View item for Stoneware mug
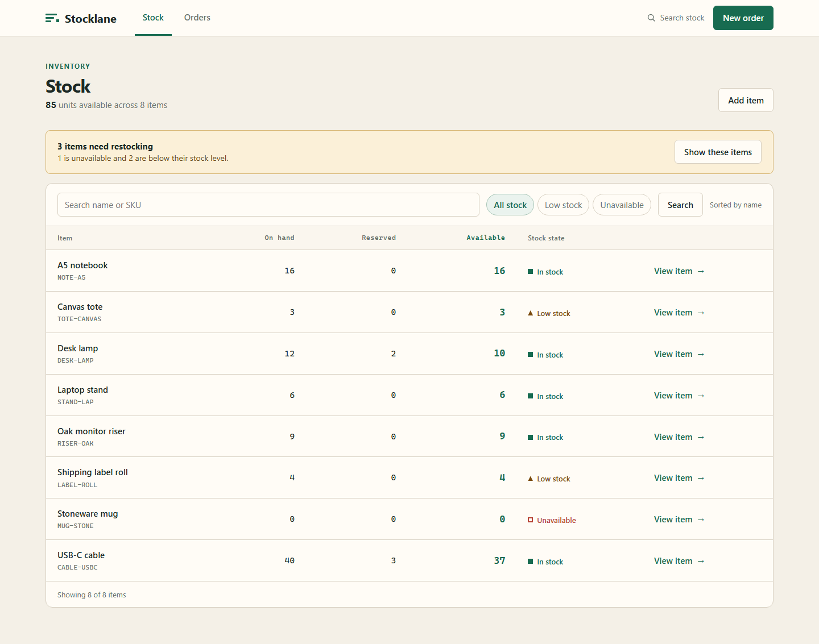 (x=679, y=520)
